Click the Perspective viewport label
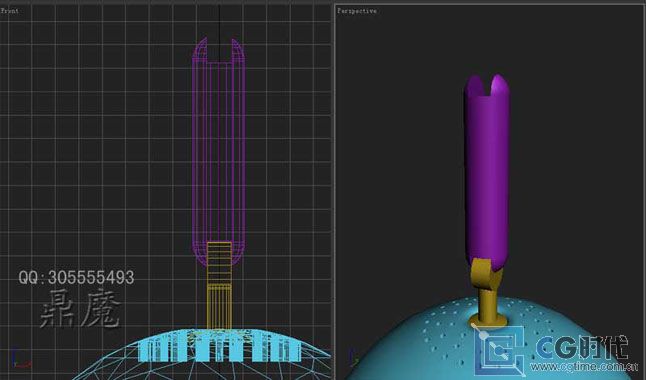 pyautogui.click(x=357, y=11)
